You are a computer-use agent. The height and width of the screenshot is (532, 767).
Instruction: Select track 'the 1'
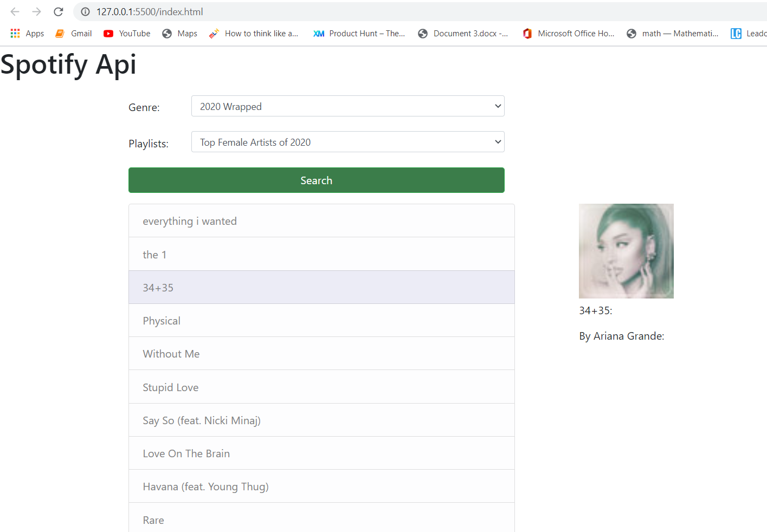click(x=321, y=254)
